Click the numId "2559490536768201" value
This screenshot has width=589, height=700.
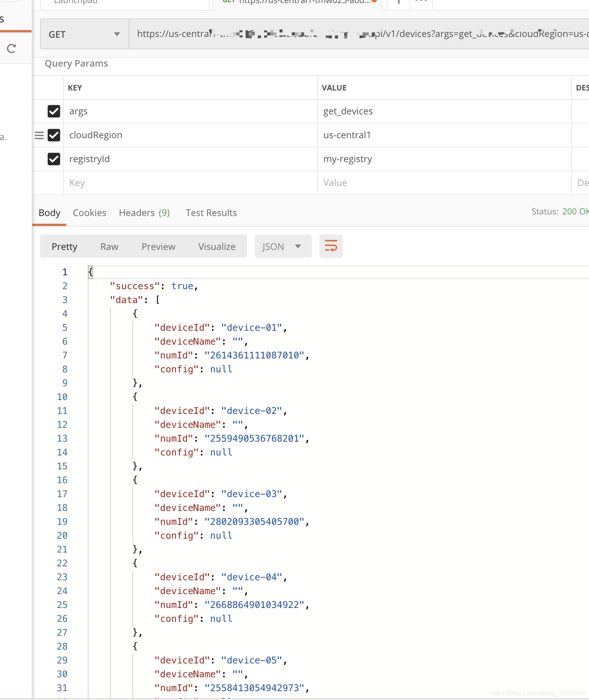coord(254,439)
